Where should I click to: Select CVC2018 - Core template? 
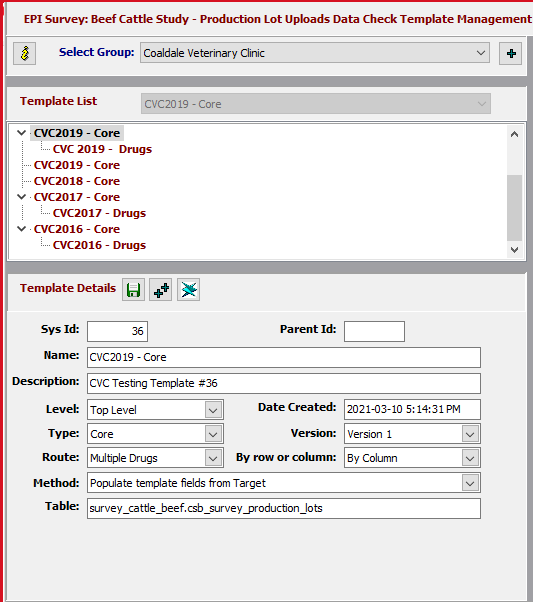[x=77, y=181]
